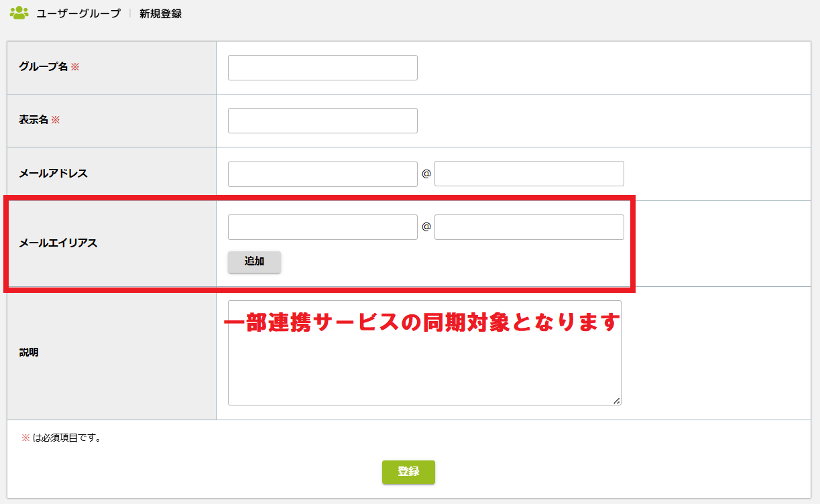Click the メールエイリアス domain field
This screenshot has height=504, width=820.
529,227
